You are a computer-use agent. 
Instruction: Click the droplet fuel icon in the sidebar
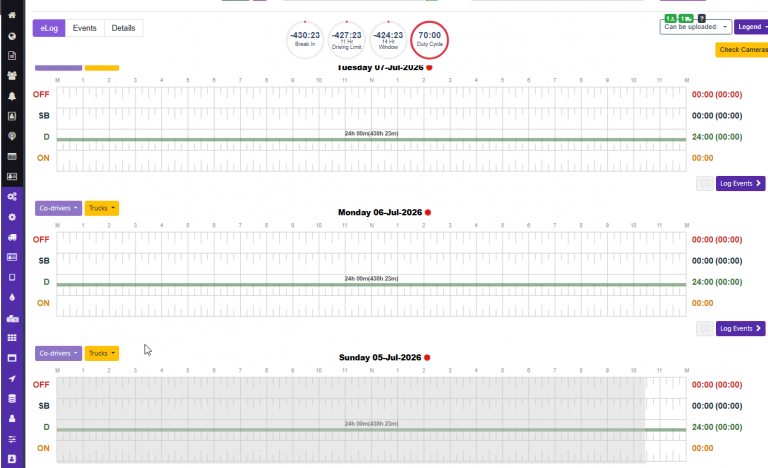(12, 297)
